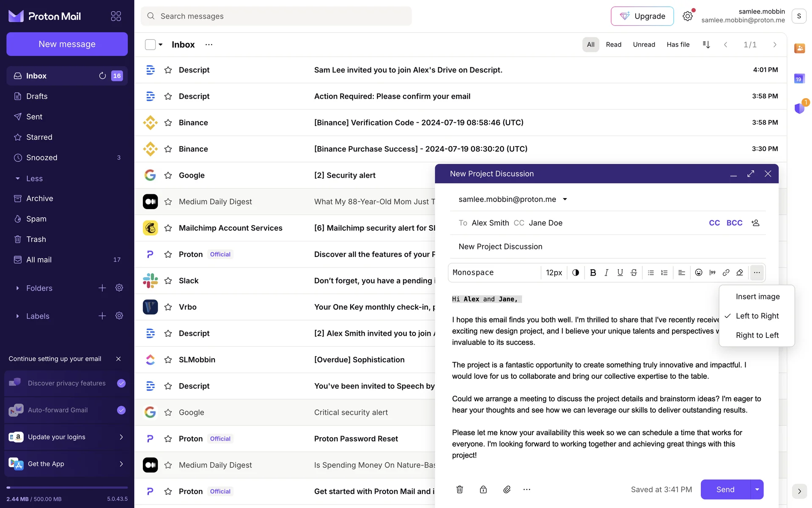Click the encryption lock icon in composer
The image size is (812, 508).
coord(483,489)
